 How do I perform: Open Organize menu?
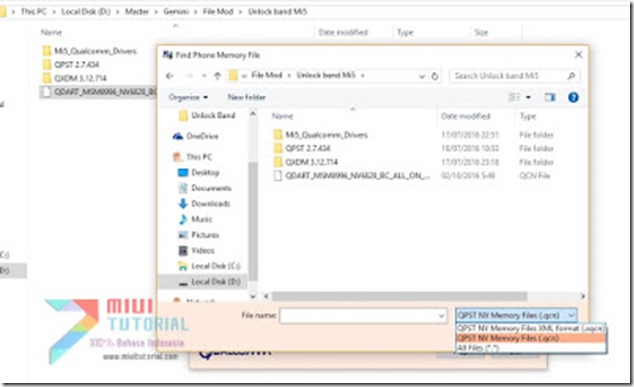coord(188,97)
